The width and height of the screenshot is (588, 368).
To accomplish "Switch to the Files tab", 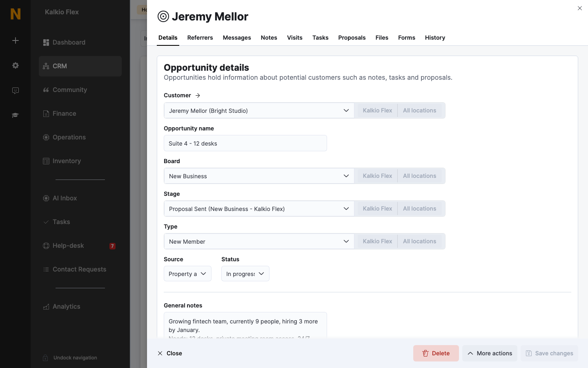I will pyautogui.click(x=382, y=38).
